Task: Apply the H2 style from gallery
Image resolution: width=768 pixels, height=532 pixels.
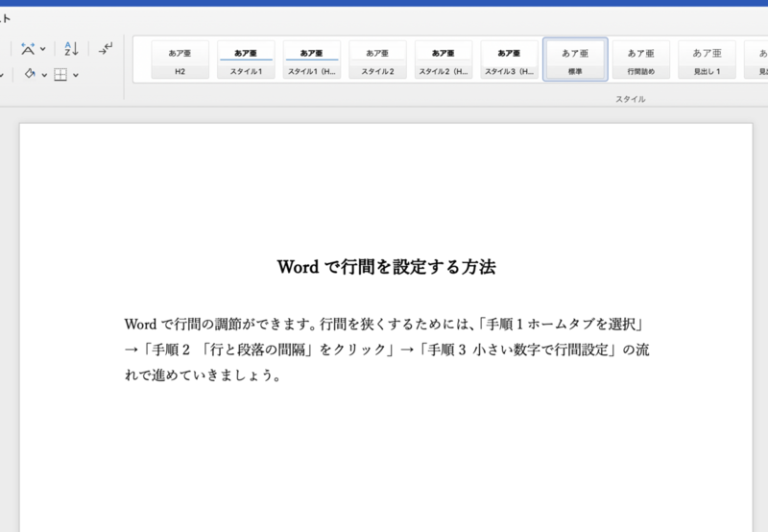Action: pos(180,60)
